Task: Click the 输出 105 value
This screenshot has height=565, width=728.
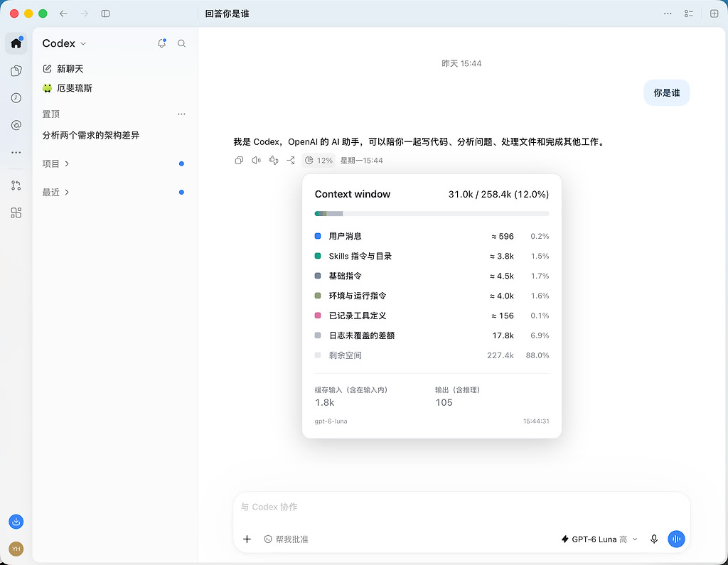Action: [444, 402]
